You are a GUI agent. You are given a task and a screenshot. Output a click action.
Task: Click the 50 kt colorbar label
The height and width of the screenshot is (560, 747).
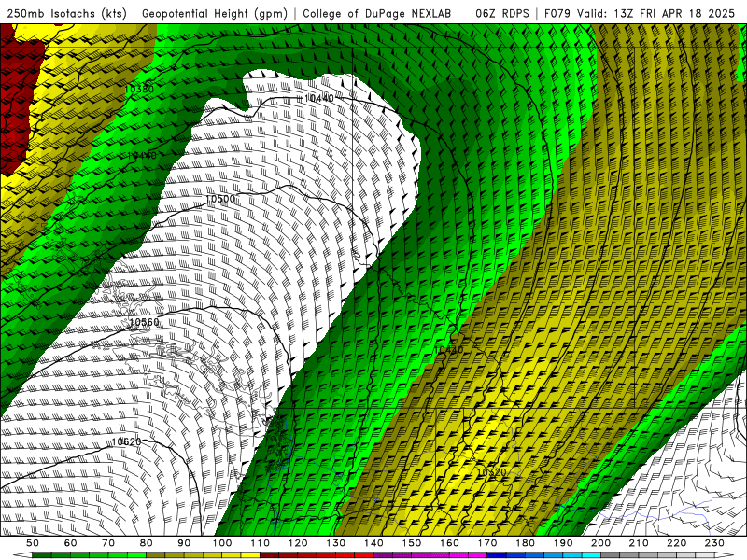pos(33,543)
